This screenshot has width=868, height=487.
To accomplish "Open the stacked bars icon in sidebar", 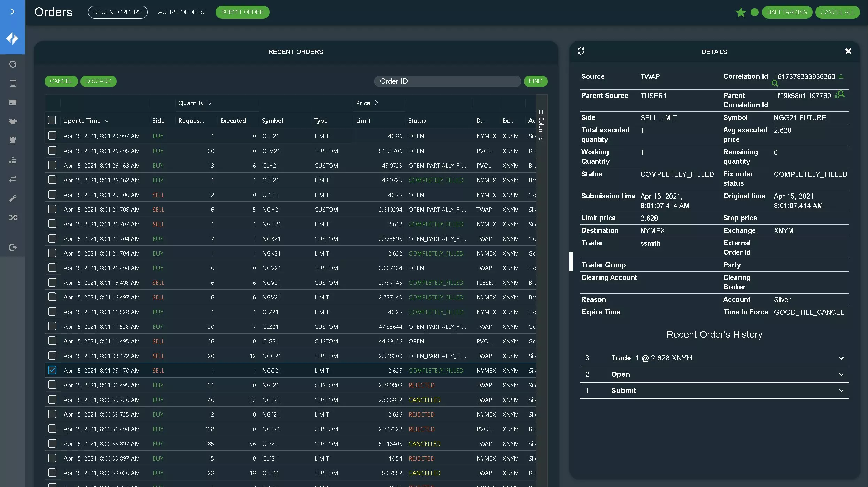I will (x=13, y=160).
